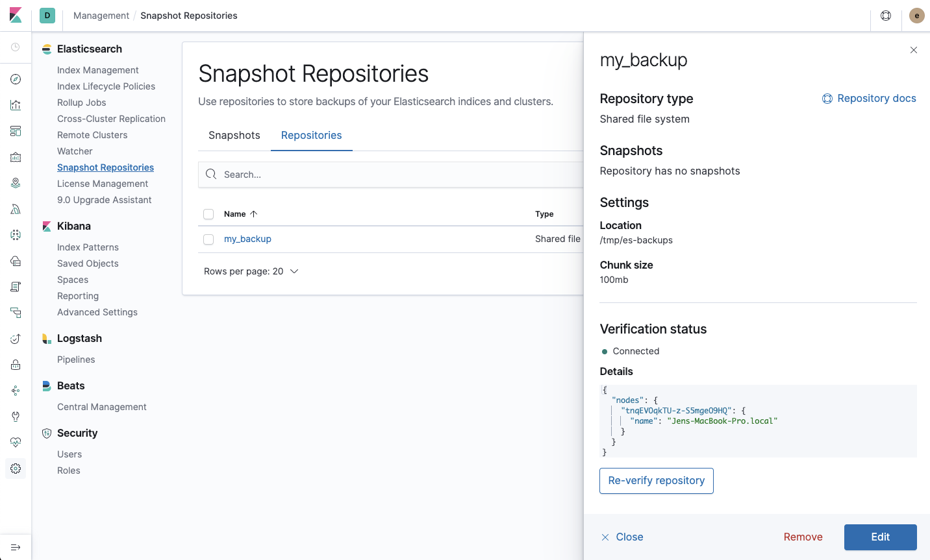Open Stack Management via the gear icon

[16, 468]
